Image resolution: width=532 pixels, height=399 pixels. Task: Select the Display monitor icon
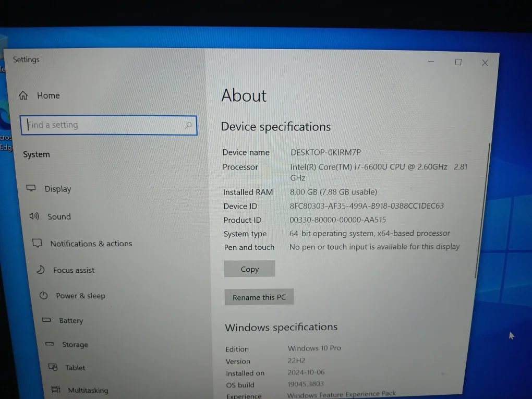tap(32, 188)
